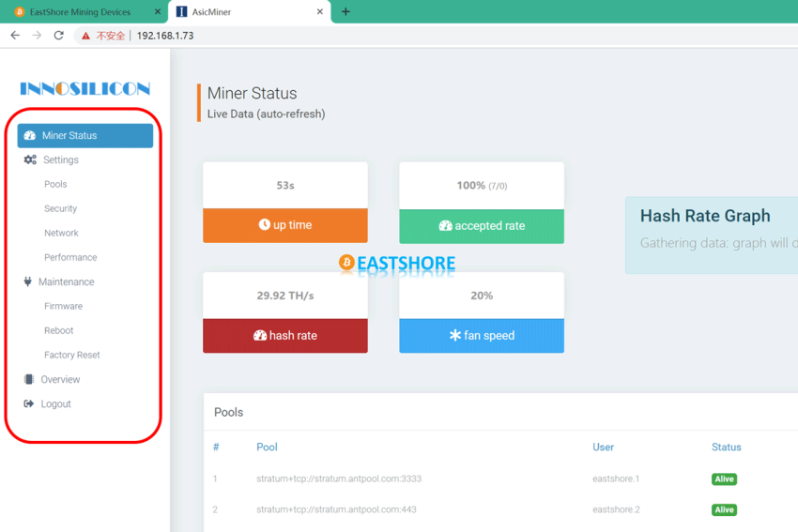Click the Logout arrow icon
798x532 pixels.
[29, 404]
